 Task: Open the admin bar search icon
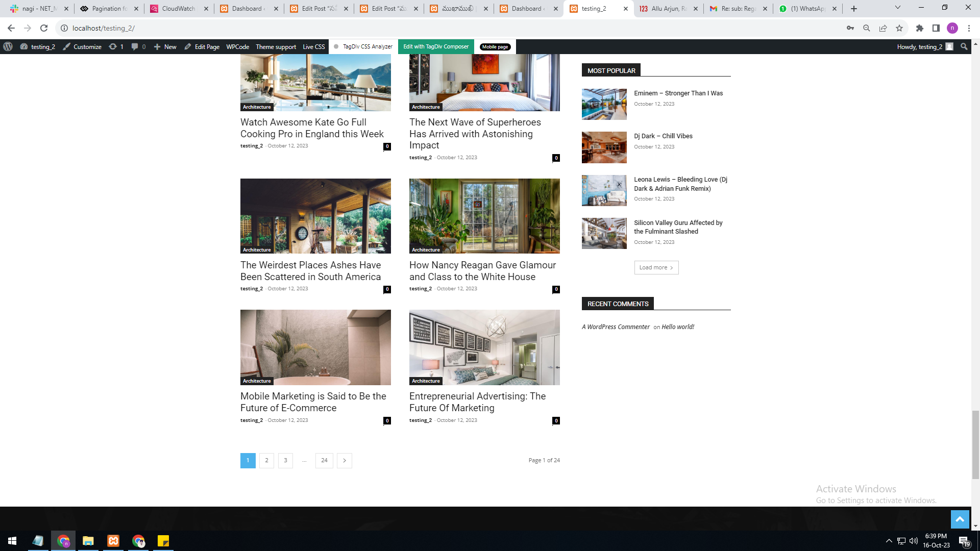[x=964, y=46]
